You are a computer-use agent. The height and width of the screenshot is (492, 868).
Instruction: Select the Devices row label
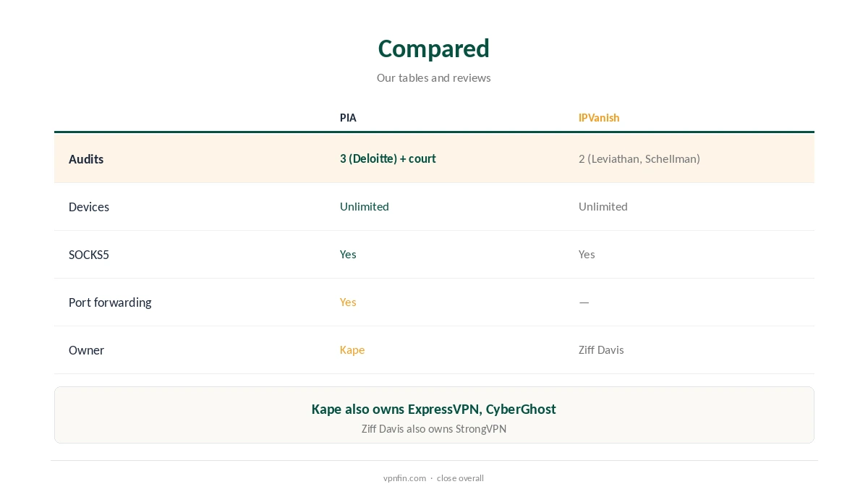(x=89, y=207)
